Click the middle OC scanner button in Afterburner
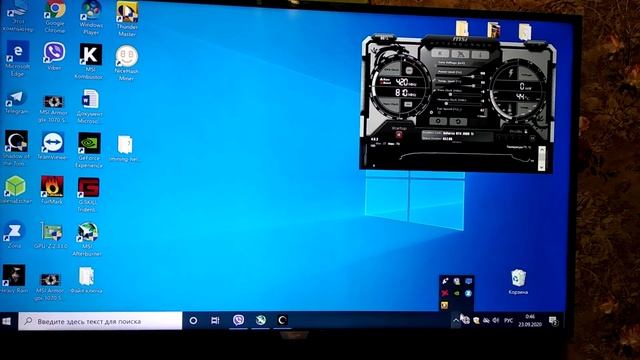 (460, 53)
